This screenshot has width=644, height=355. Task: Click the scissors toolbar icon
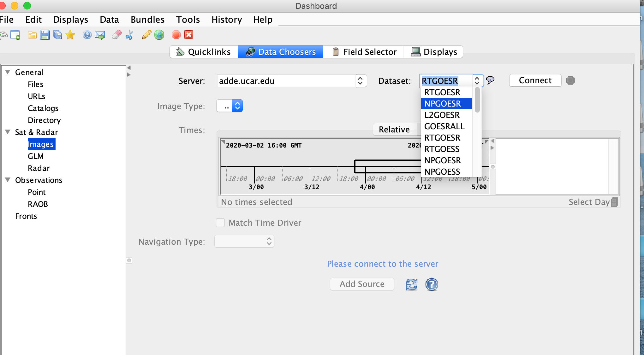(129, 35)
